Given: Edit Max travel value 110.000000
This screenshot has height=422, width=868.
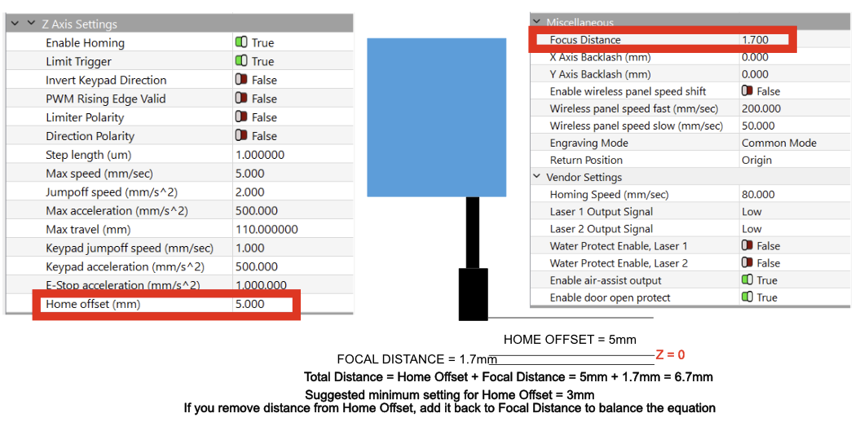Looking at the screenshot, I should 267,230.
